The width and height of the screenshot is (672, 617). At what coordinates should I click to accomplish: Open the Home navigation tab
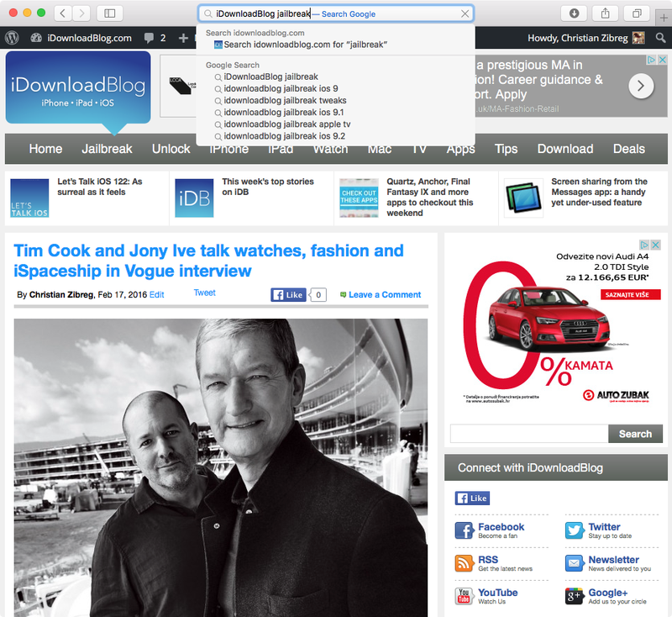pyautogui.click(x=45, y=149)
